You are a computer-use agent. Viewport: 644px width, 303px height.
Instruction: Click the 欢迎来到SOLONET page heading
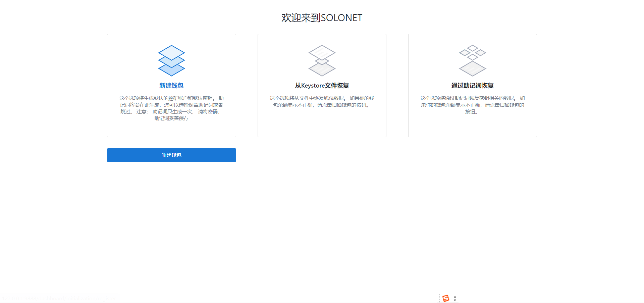click(x=322, y=17)
